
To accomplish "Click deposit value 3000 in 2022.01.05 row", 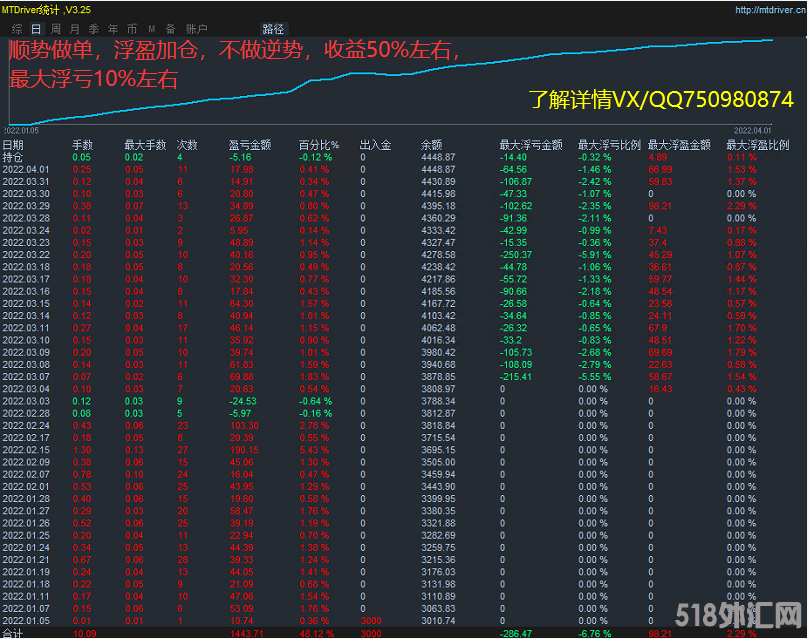I will click(371, 621).
